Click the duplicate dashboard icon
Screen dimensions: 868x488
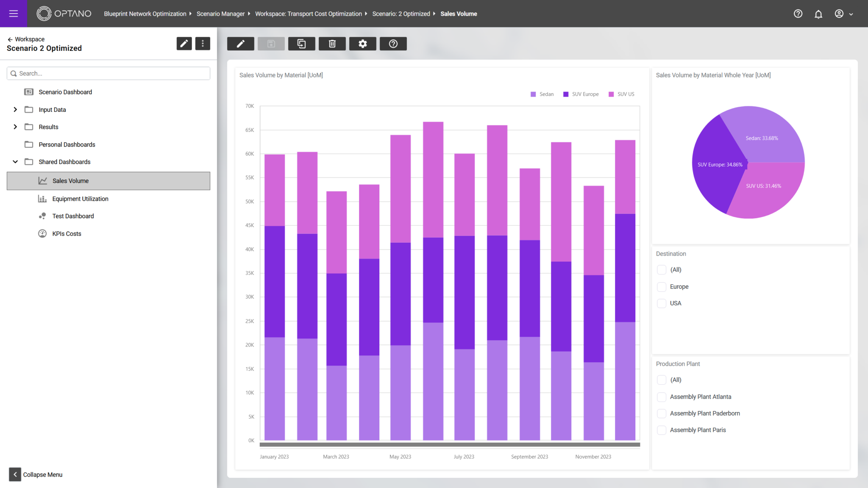pyautogui.click(x=301, y=44)
